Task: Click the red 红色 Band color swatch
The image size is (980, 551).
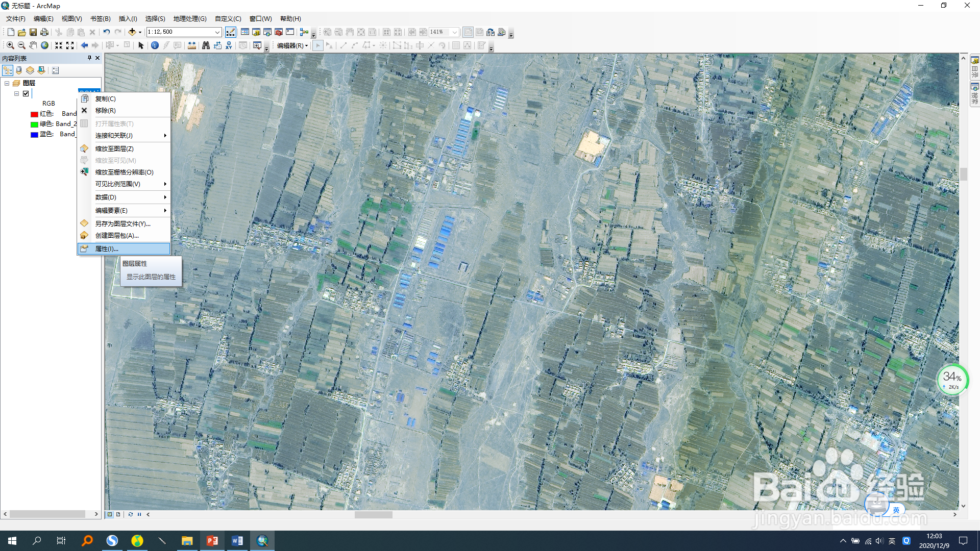Action: point(34,114)
